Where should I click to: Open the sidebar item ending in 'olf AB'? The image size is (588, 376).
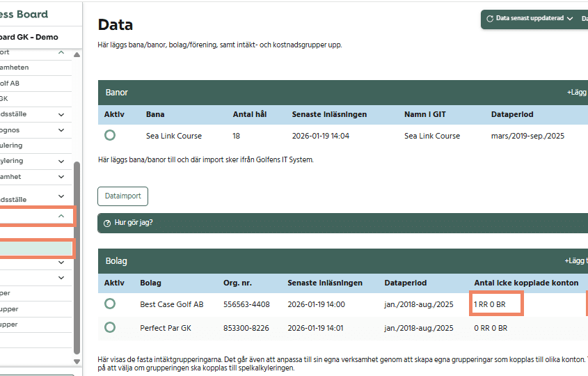(x=28, y=83)
